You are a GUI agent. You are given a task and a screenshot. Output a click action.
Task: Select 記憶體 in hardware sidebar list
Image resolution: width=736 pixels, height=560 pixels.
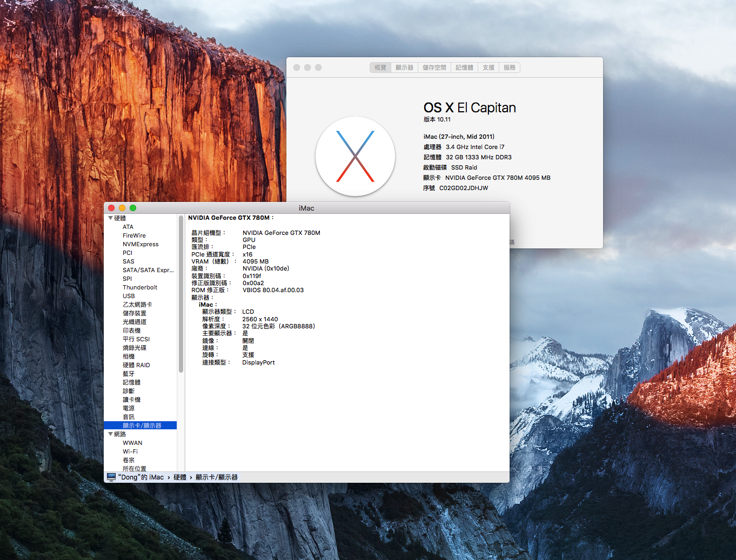tap(131, 382)
